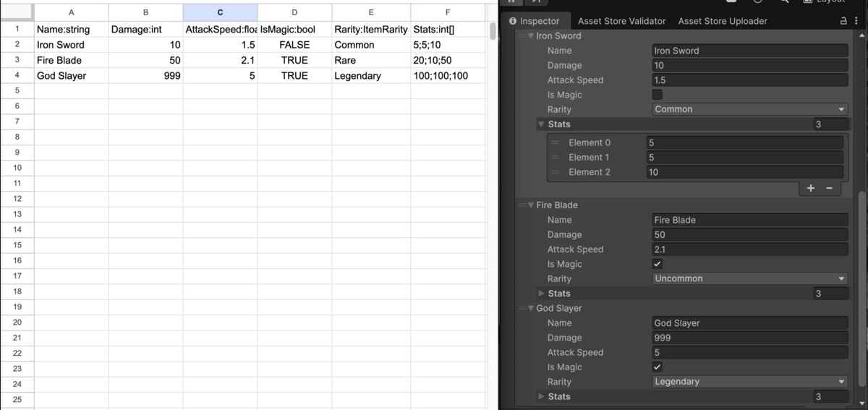Click the Inspector lock icon
868x410 pixels.
pyautogui.click(x=843, y=21)
